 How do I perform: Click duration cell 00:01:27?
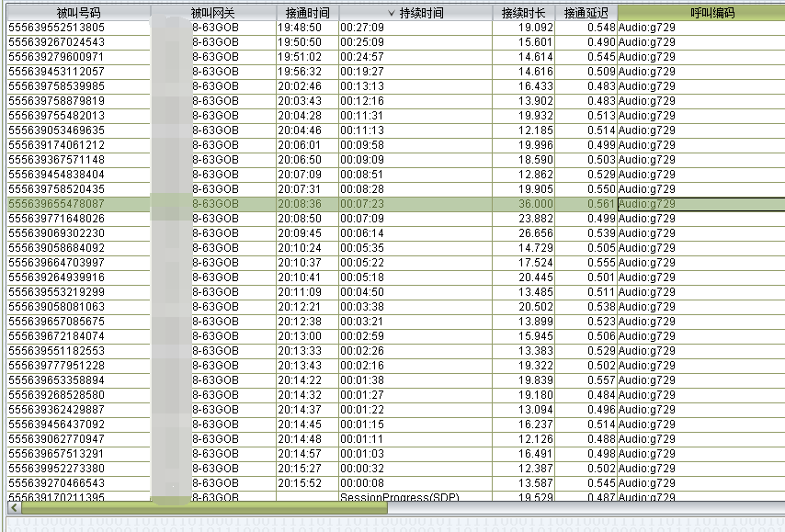click(x=362, y=395)
